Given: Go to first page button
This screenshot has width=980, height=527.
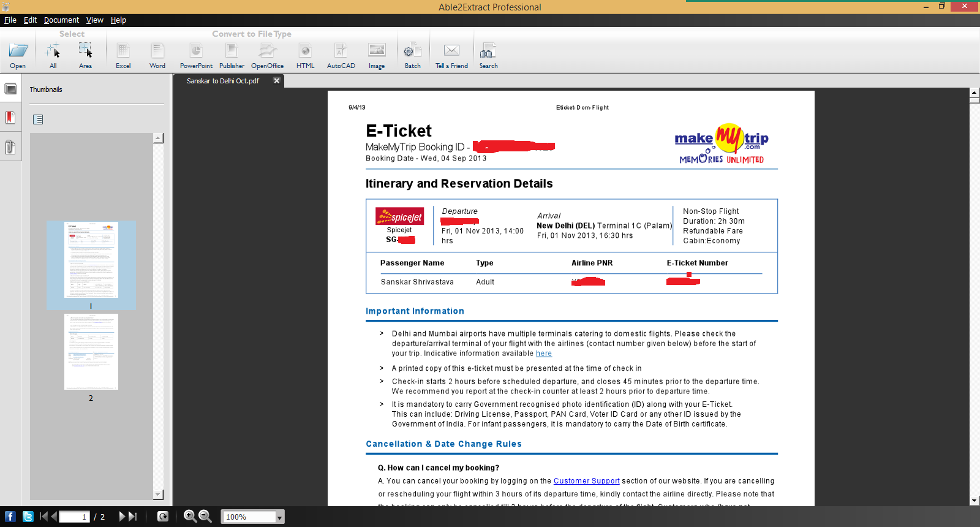Looking at the screenshot, I should pyautogui.click(x=43, y=517).
